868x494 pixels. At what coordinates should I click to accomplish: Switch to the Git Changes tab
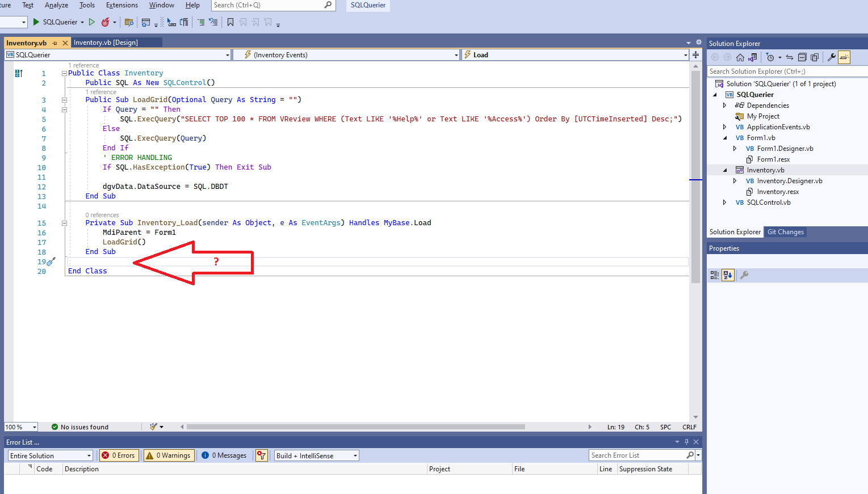785,231
